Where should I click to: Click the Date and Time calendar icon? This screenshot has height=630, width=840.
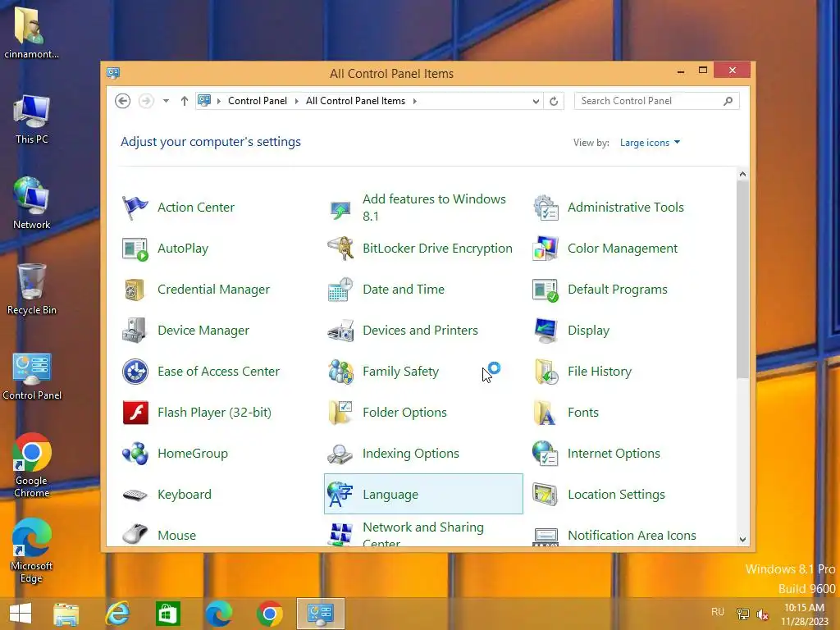pos(340,290)
